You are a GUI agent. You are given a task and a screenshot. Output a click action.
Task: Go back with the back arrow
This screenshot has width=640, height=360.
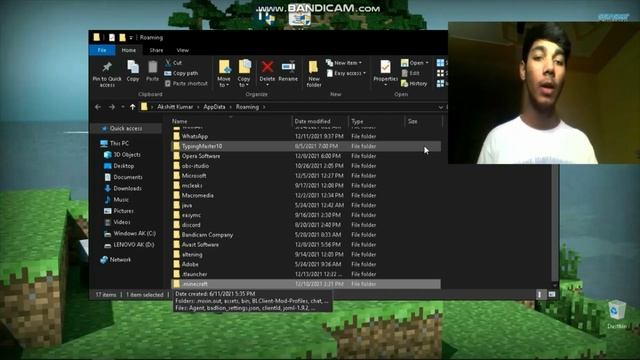98,107
